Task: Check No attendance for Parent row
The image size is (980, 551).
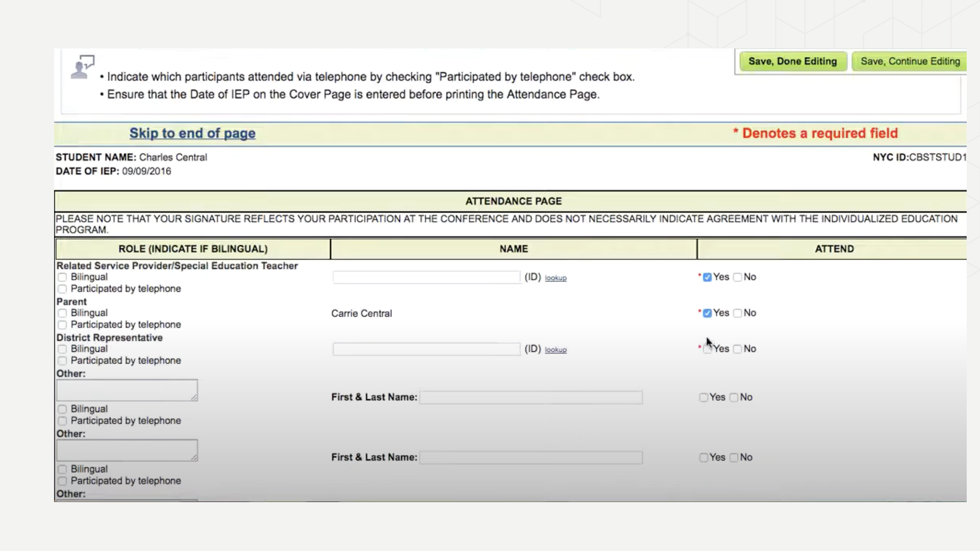Action: [x=737, y=313]
